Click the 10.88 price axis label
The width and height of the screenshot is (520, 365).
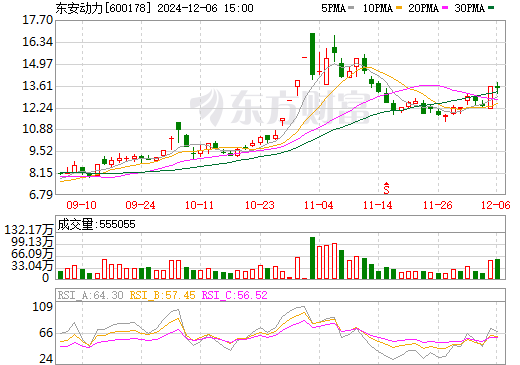[37, 129]
